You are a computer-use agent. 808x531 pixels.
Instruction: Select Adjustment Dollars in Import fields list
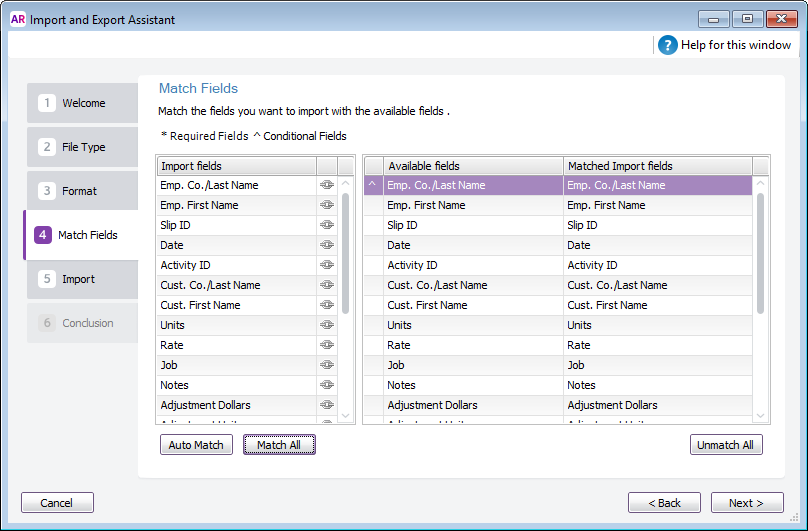point(237,405)
